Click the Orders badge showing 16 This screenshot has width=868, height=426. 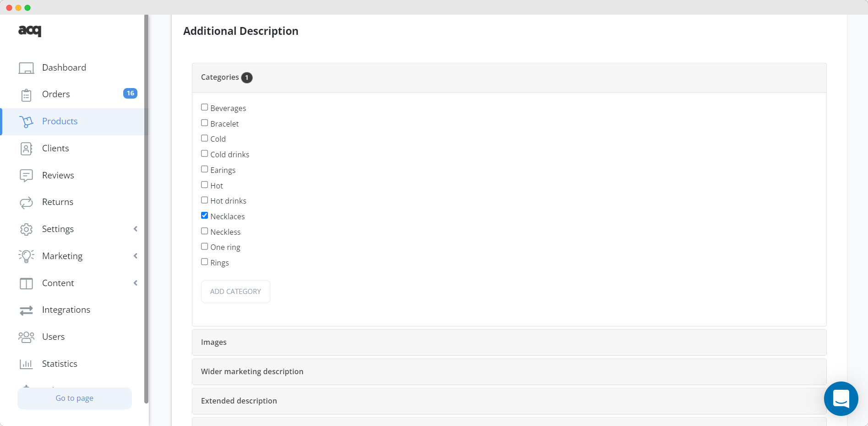(x=130, y=93)
